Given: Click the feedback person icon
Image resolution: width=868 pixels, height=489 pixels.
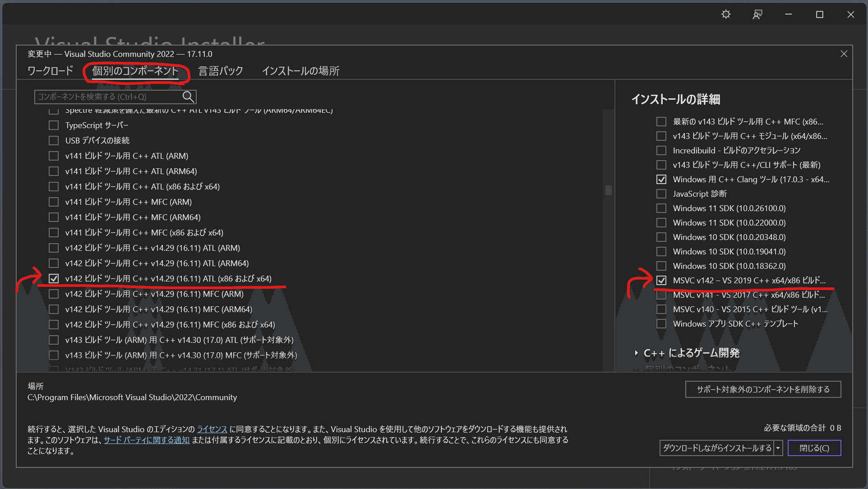Looking at the screenshot, I should pos(757,14).
